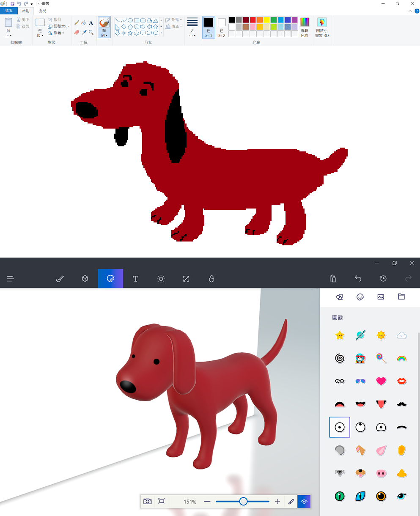
Task: Select Color 2 (色彩 2) in Paint
Action: (222, 28)
